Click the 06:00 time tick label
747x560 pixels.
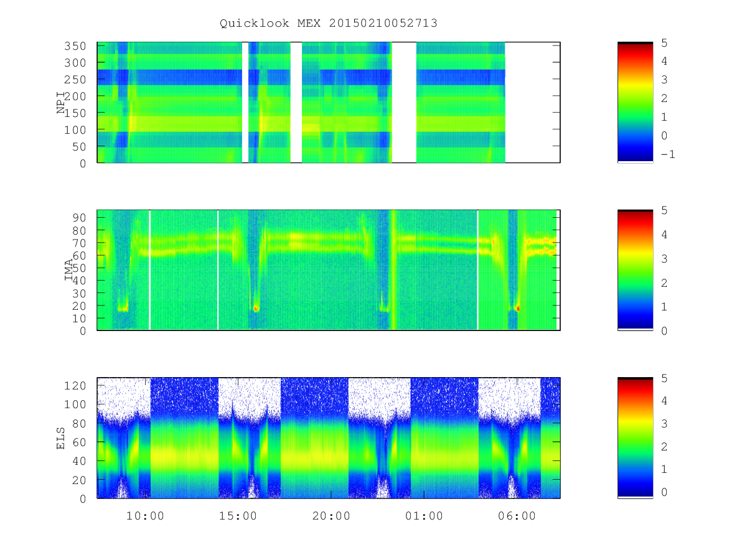point(517,516)
